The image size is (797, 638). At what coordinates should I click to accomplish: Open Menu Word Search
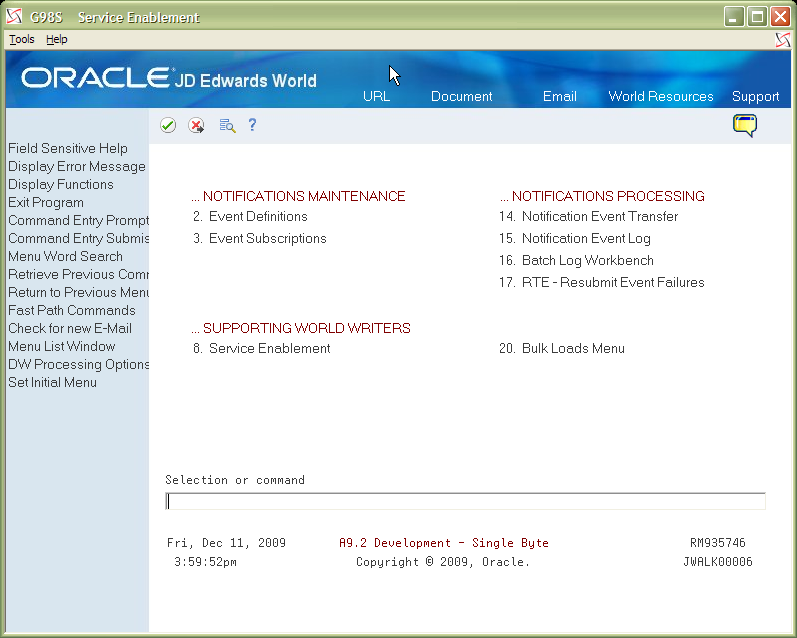click(x=65, y=256)
